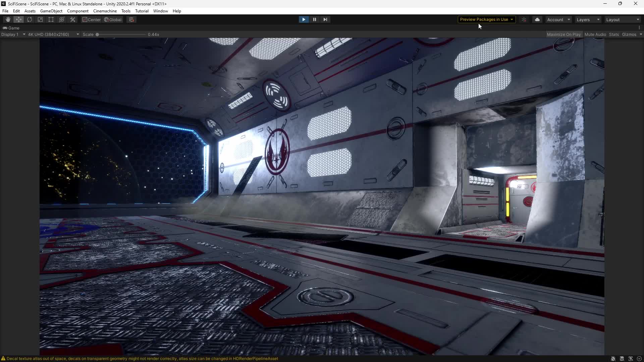The image size is (644, 362).
Task: Click the debugger bug icon in status bar
Action: tap(613, 359)
